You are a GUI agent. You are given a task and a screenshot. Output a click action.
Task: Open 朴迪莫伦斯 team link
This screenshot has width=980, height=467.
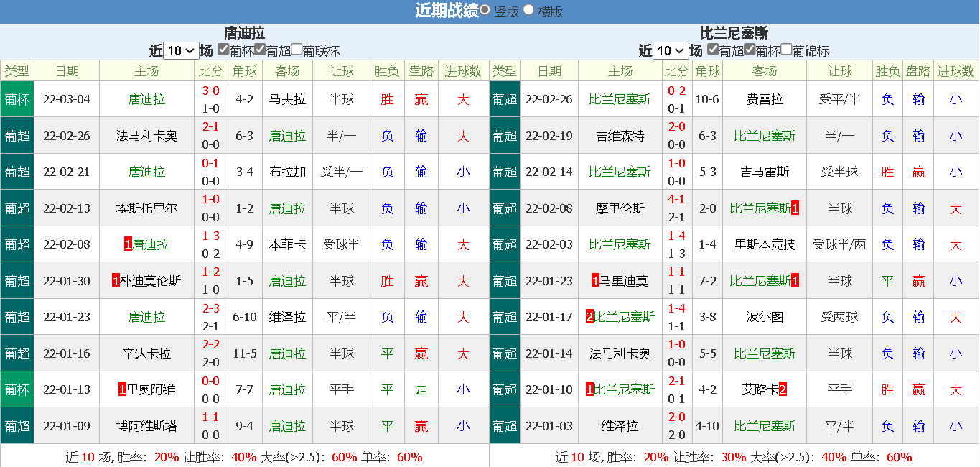pos(150,281)
